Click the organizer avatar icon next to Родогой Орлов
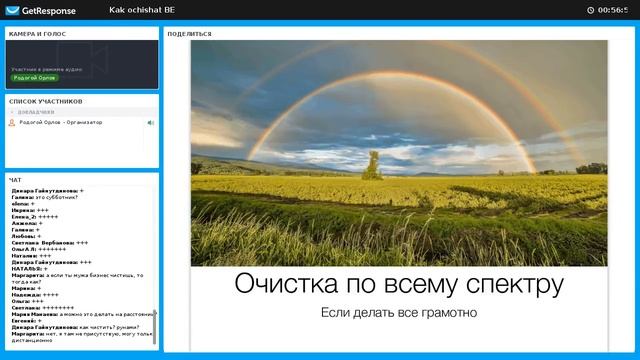 pyautogui.click(x=12, y=122)
